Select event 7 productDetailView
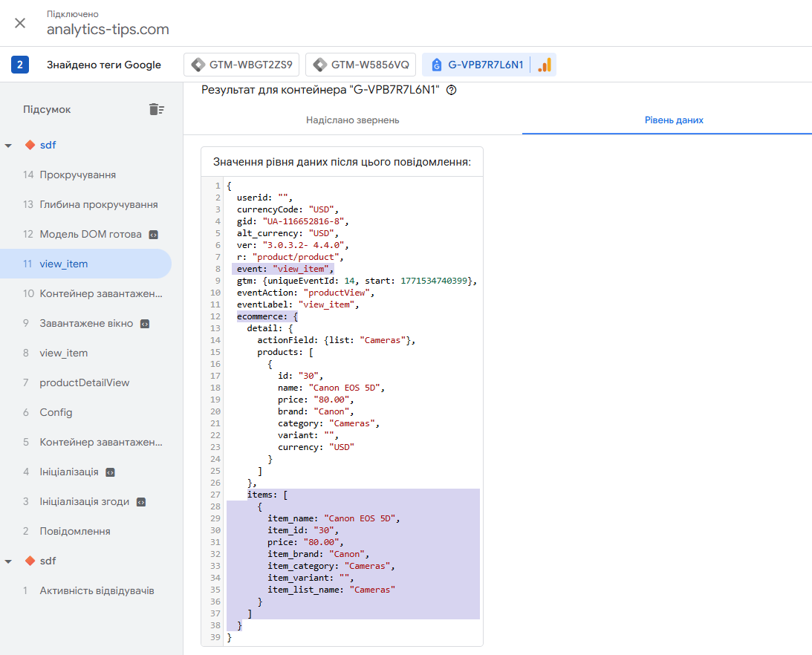The height and width of the screenshot is (655, 812). tap(84, 382)
